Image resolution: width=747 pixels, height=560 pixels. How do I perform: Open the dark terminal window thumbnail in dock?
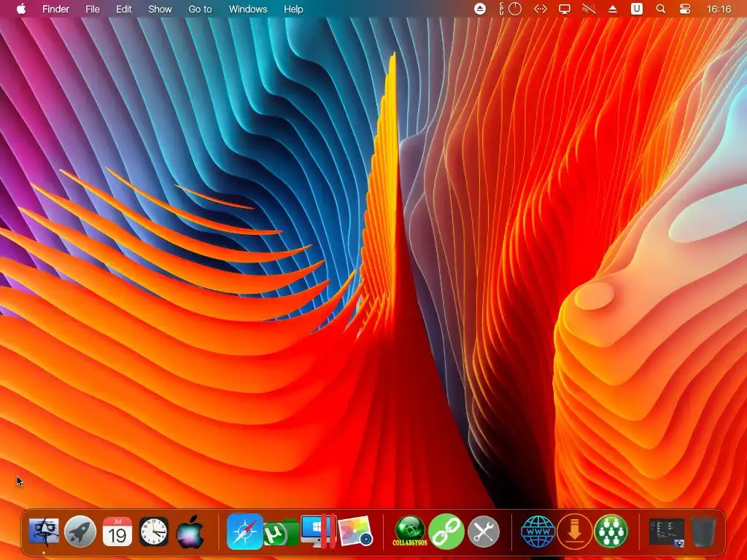[x=667, y=532]
